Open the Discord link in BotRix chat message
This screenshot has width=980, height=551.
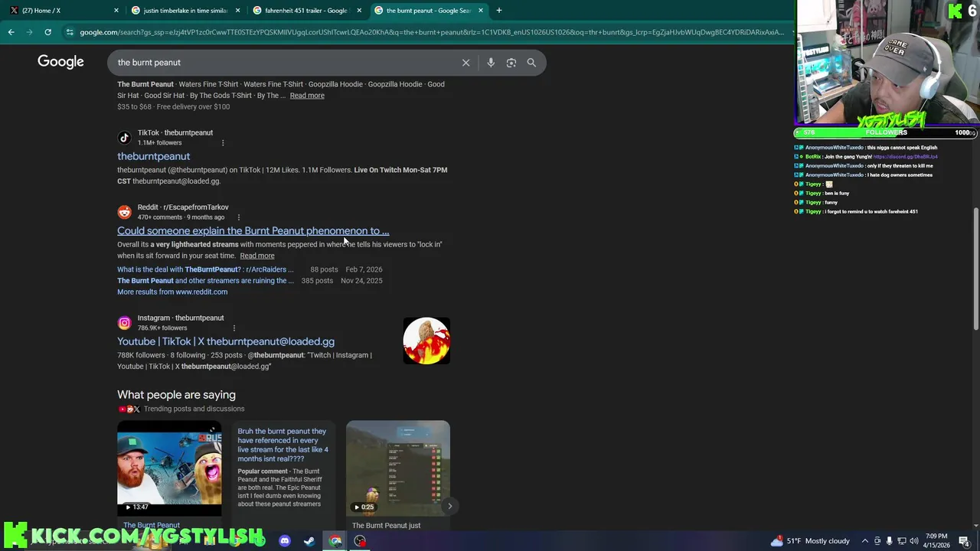click(x=906, y=157)
